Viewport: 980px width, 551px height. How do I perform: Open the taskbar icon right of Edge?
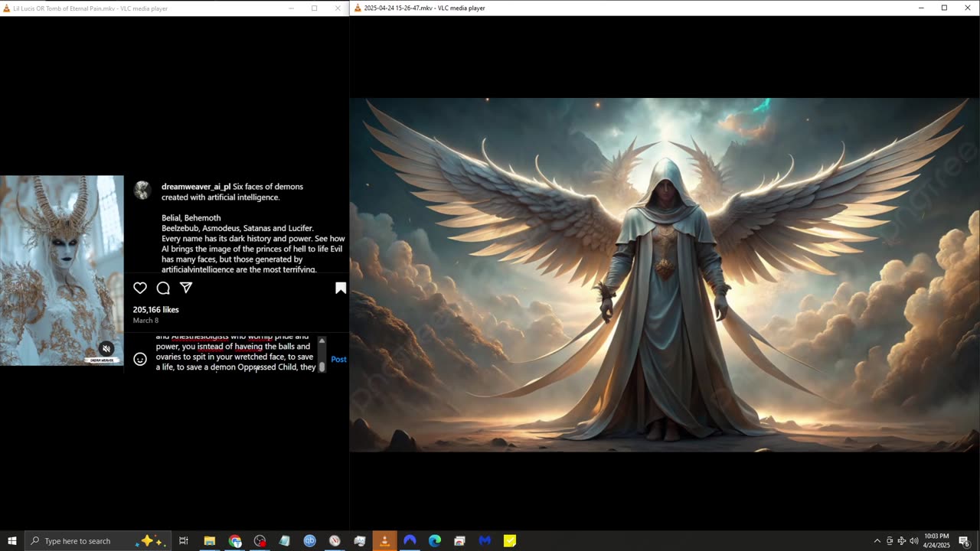(459, 541)
